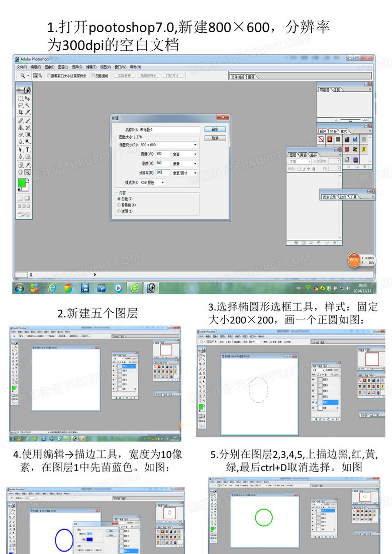Choose the Eyedropper tool in step 1 toolbox

[x=28, y=164]
